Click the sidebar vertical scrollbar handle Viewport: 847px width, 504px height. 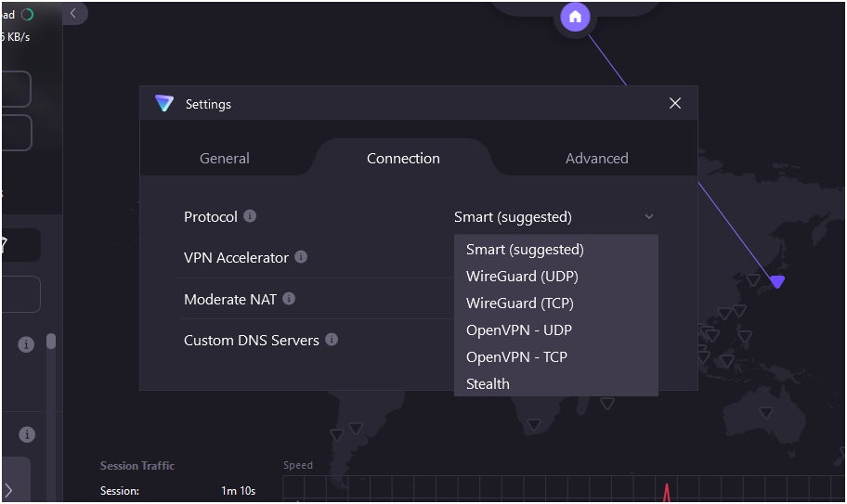pos(51,341)
